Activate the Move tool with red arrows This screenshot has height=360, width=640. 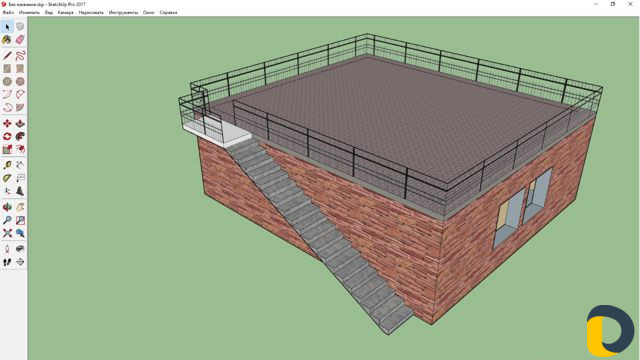(7, 123)
